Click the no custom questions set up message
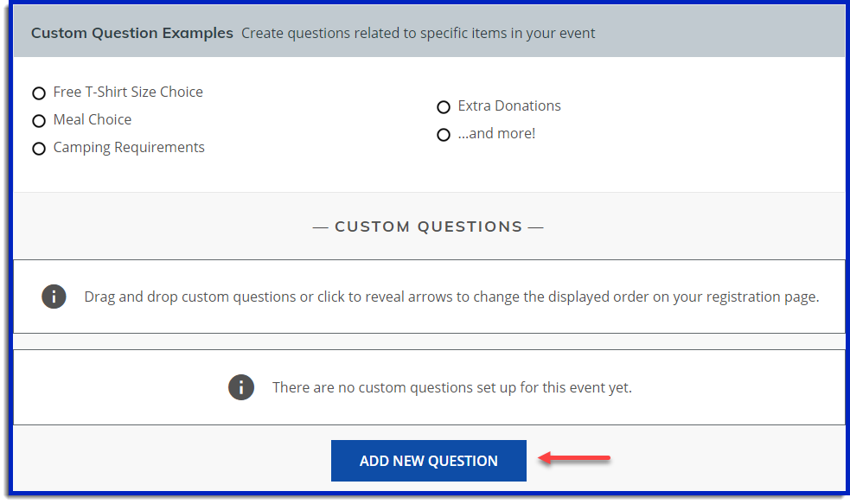Image resolution: width=850 pixels, height=504 pixels. [452, 387]
